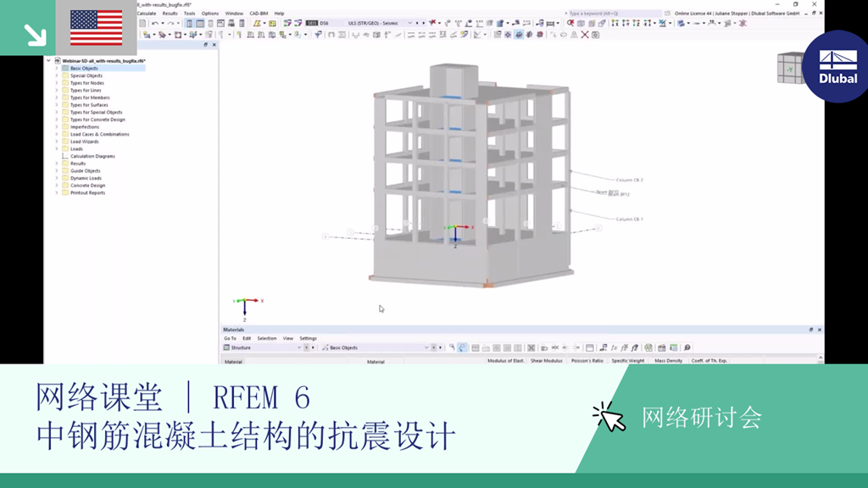This screenshot has height=488, width=868.
Task: Click the Poisson's Ratio column header
Action: (x=587, y=361)
